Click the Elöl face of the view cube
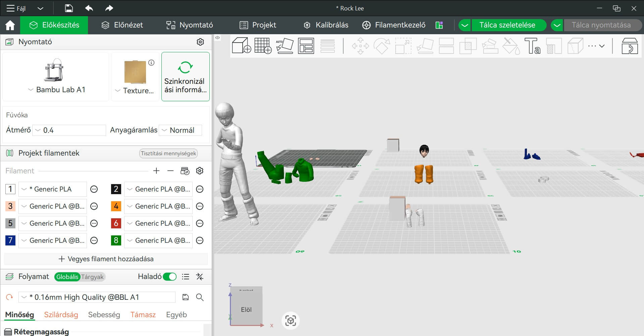The height and width of the screenshot is (336, 644). coord(246,310)
